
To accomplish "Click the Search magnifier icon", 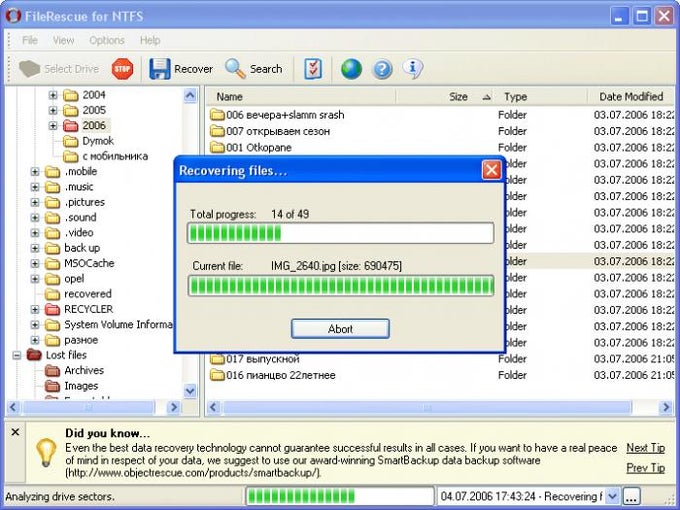I will (x=235, y=69).
